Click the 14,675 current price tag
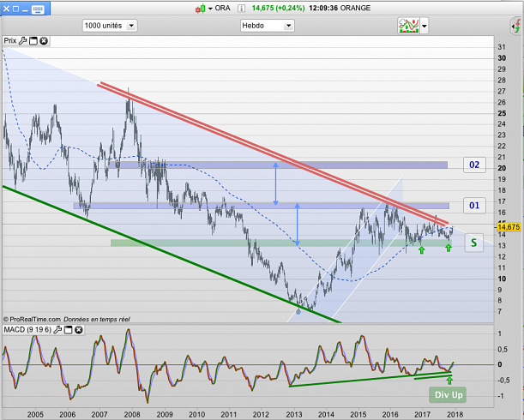 pyautogui.click(x=509, y=227)
